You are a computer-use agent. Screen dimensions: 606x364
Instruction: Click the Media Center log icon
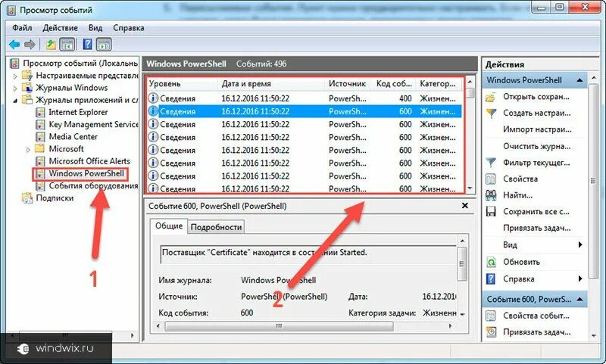point(40,137)
